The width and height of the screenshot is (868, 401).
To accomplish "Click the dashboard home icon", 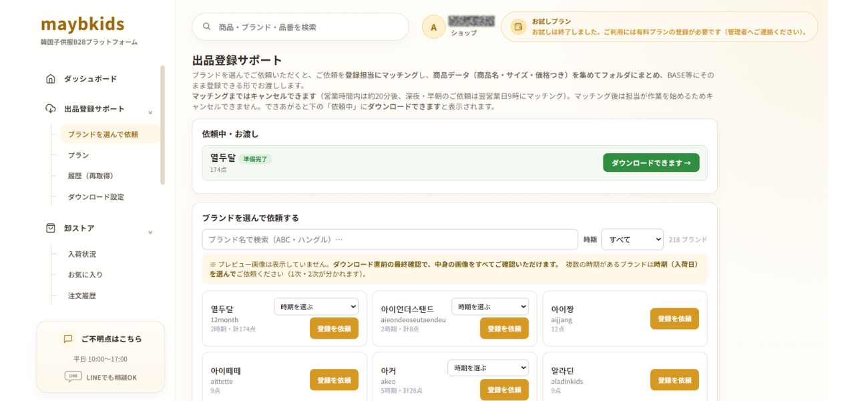I will [51, 79].
